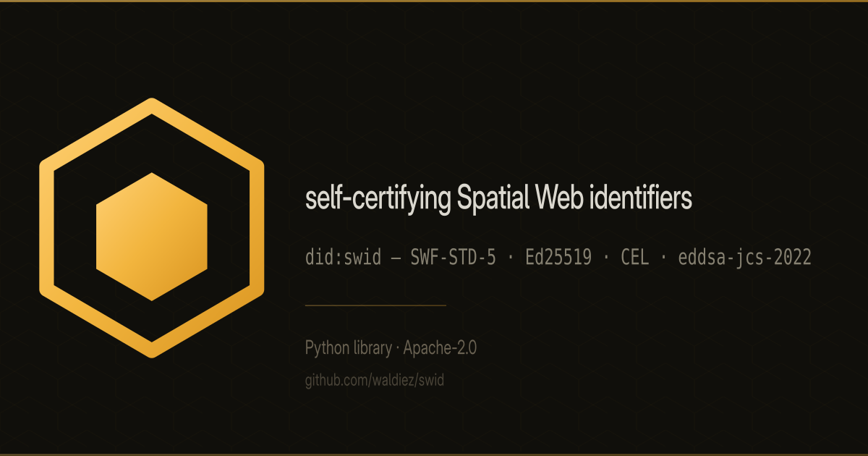868x456 pixels.
Task: Open the github.com/waldiez/swid link
Action: tap(375, 380)
